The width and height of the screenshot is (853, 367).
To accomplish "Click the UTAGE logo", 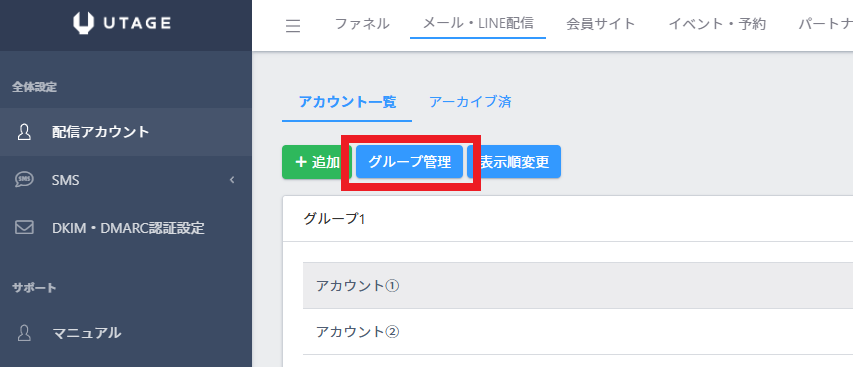I will (122, 23).
